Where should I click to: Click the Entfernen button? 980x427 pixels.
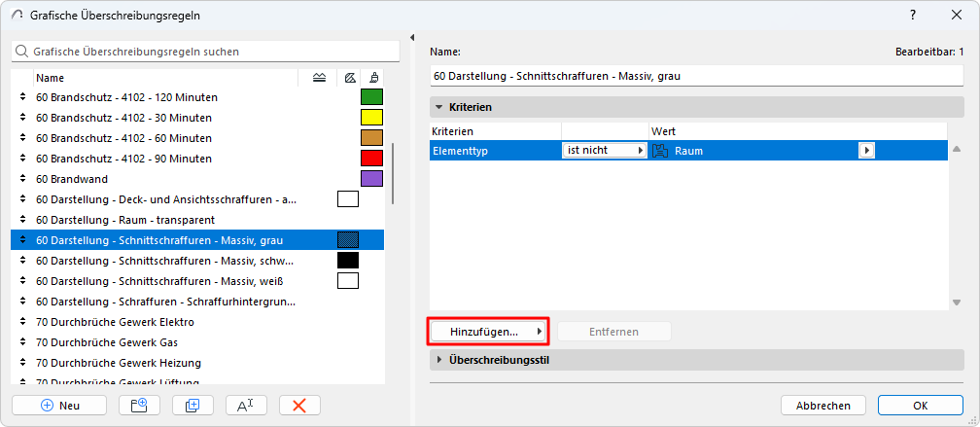[x=614, y=332]
